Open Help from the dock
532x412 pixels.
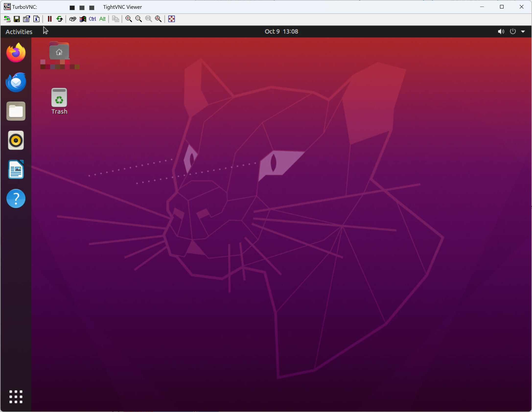click(16, 198)
